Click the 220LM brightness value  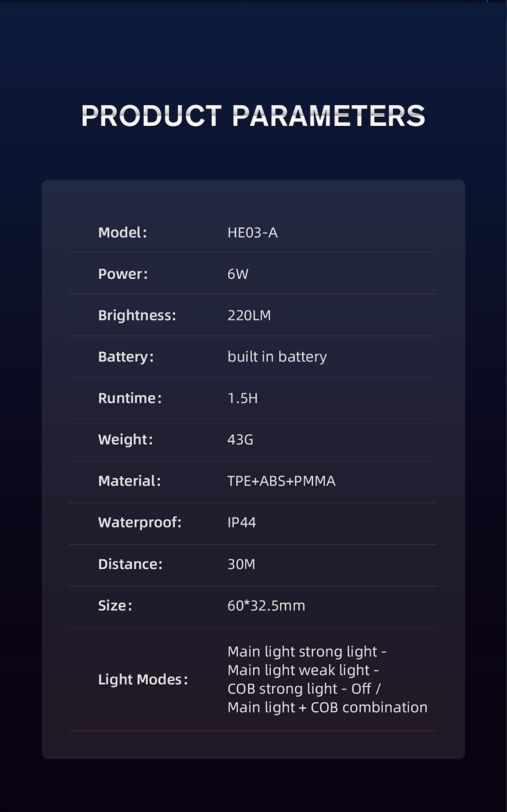pyautogui.click(x=249, y=315)
